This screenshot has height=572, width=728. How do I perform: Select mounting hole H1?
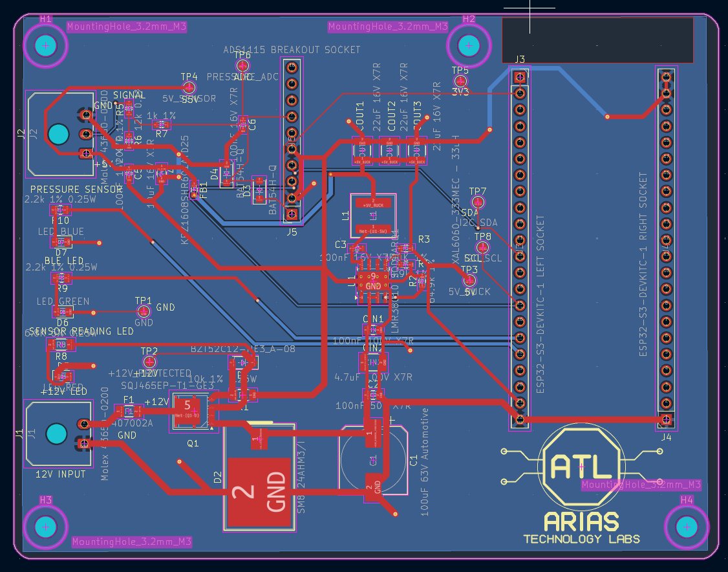(45, 45)
